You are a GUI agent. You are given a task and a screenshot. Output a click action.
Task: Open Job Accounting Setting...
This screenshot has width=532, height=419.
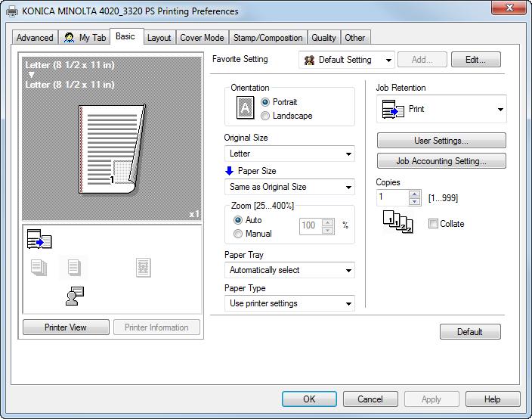441,161
